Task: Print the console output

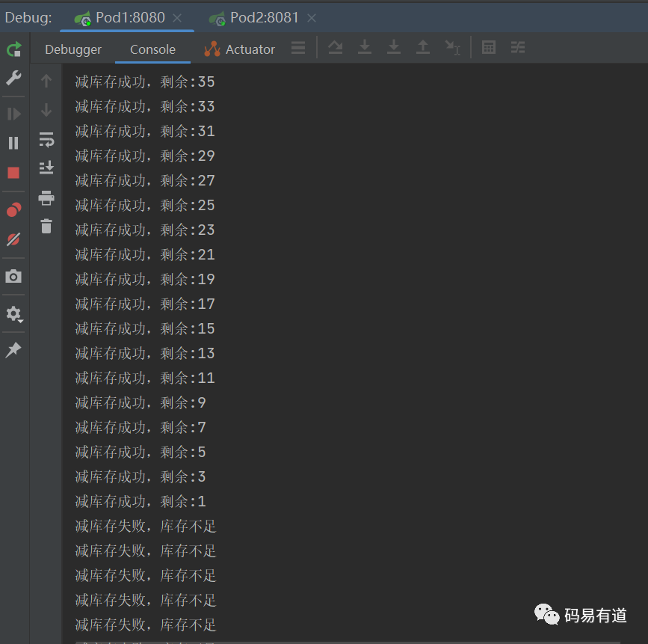Action: point(46,197)
